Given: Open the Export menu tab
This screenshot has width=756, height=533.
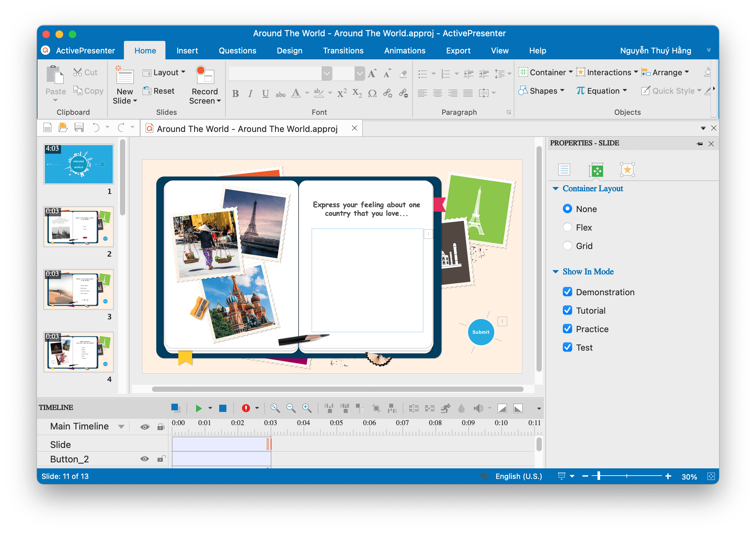Looking at the screenshot, I should tap(458, 50).
